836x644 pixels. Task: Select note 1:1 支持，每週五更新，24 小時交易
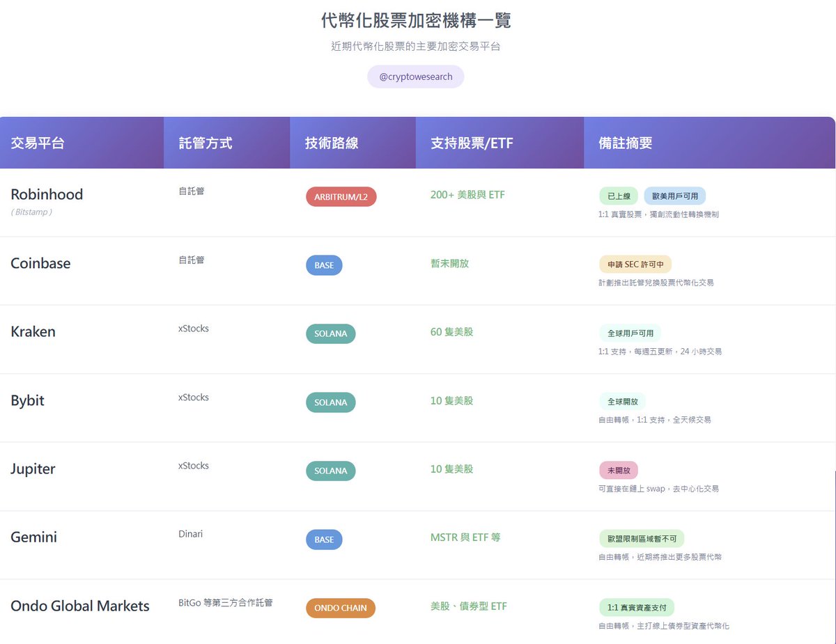pyautogui.click(x=660, y=352)
